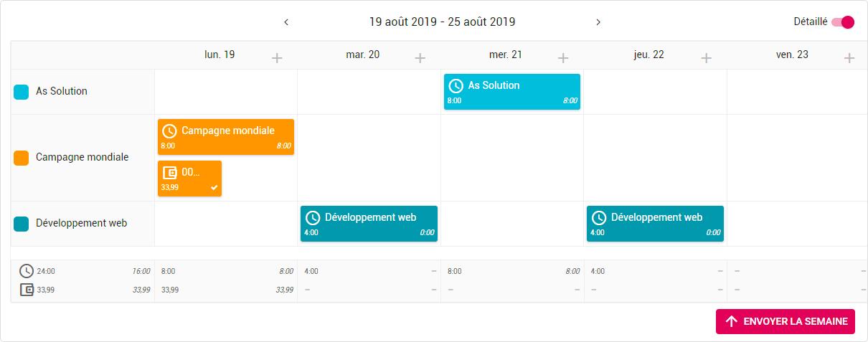Click the clock icon in the totals footer
The image size is (868, 342).
(x=27, y=271)
